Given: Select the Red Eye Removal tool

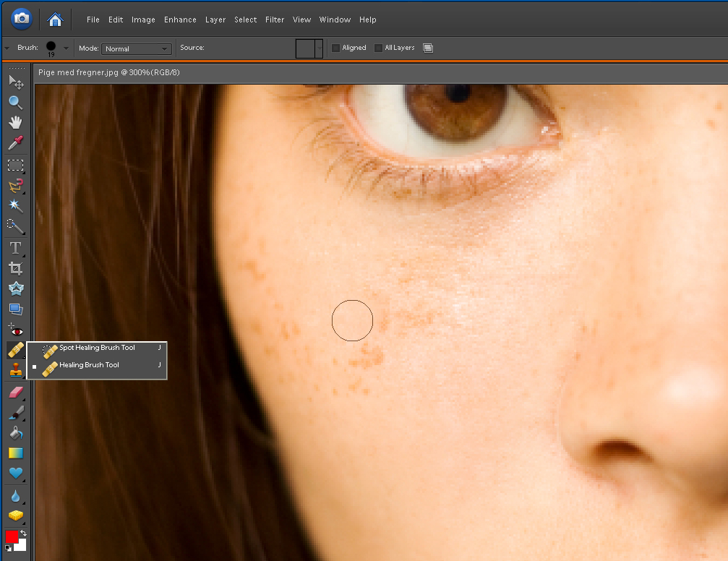Looking at the screenshot, I should (15, 330).
